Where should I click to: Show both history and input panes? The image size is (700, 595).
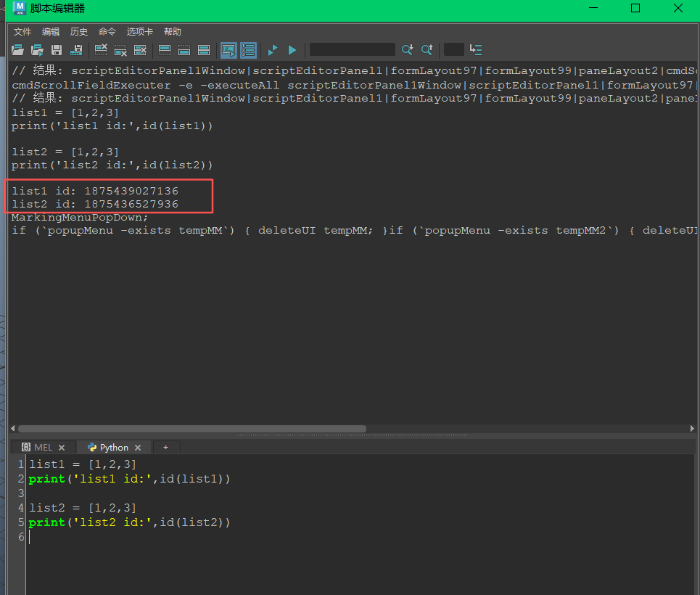[204, 50]
